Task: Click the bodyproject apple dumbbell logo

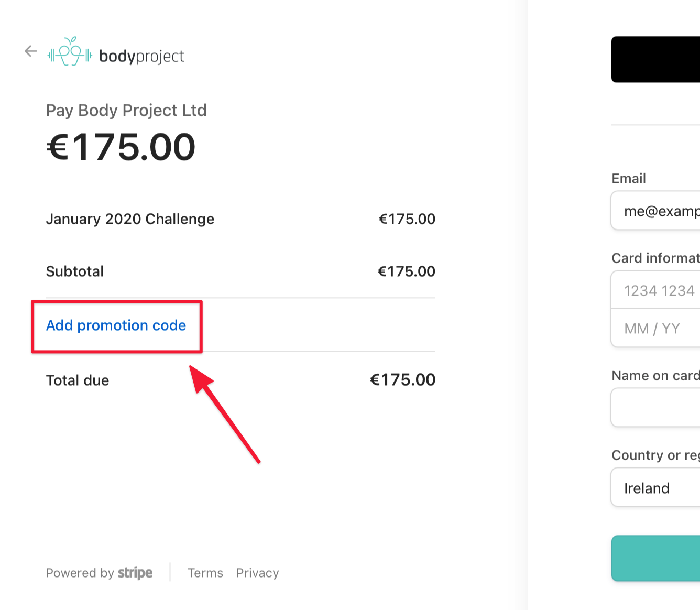Action: (70, 51)
